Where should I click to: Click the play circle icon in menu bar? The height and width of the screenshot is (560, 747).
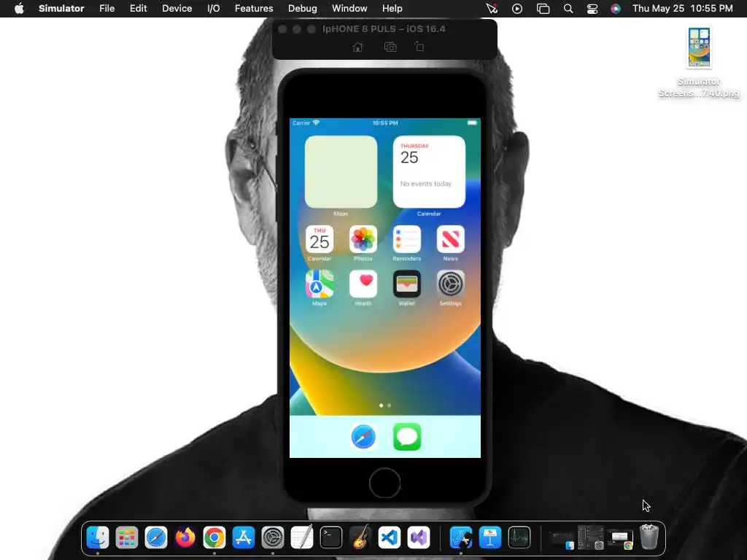517,9
